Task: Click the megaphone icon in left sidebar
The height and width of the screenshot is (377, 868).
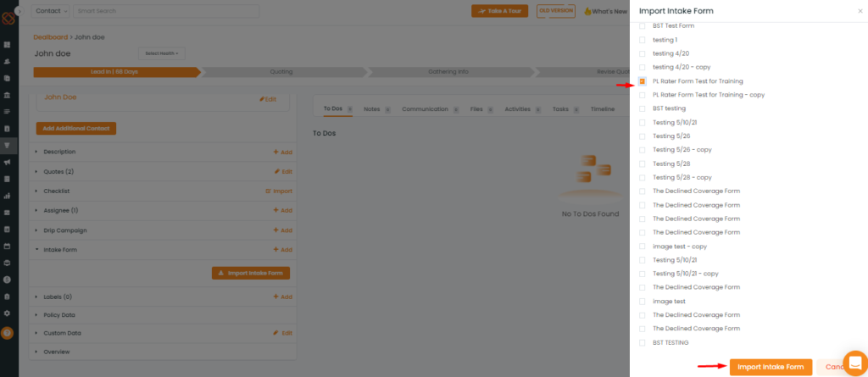Action: [x=7, y=162]
